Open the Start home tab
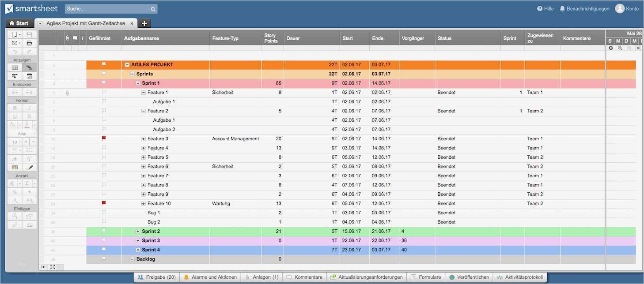Screen dimensions: 644x284 tap(19, 23)
